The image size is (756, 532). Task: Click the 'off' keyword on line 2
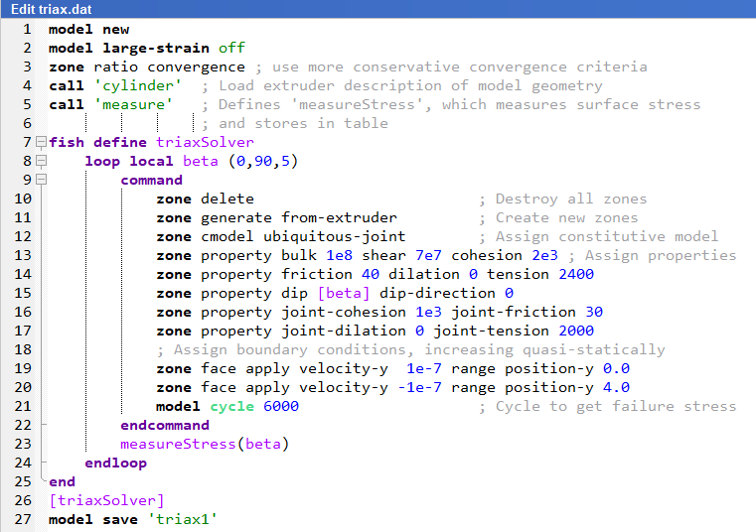point(231,48)
